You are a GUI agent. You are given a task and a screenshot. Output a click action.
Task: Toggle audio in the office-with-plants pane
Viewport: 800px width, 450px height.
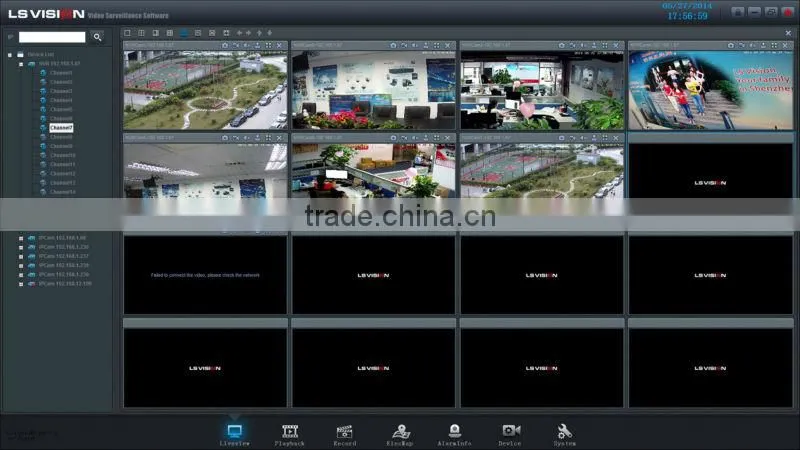[x=583, y=45]
